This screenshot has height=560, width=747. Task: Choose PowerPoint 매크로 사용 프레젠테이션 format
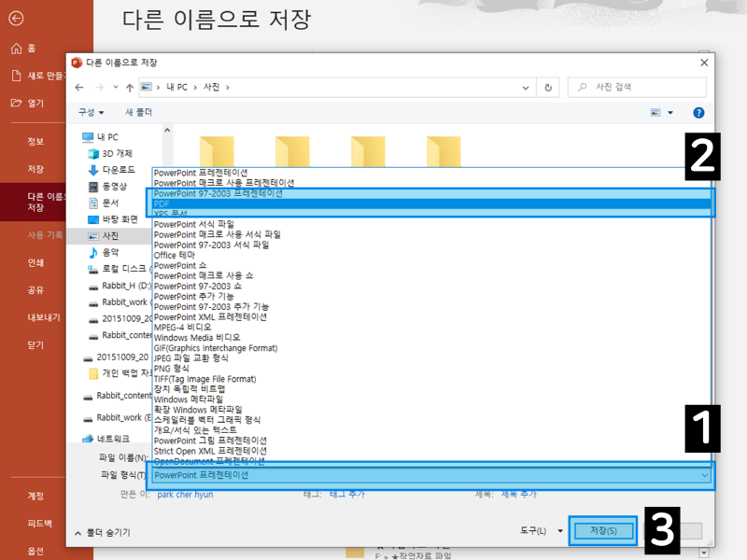point(224,183)
